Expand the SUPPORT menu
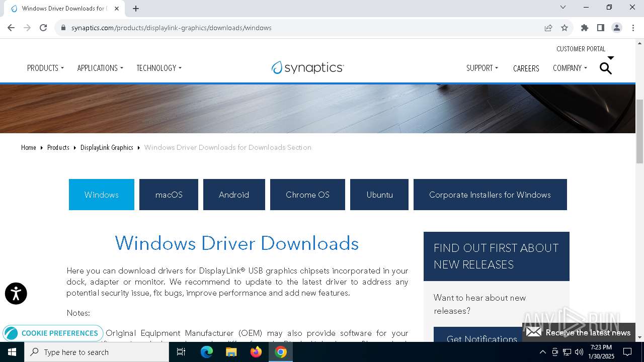This screenshot has height=362, width=644. (482, 68)
